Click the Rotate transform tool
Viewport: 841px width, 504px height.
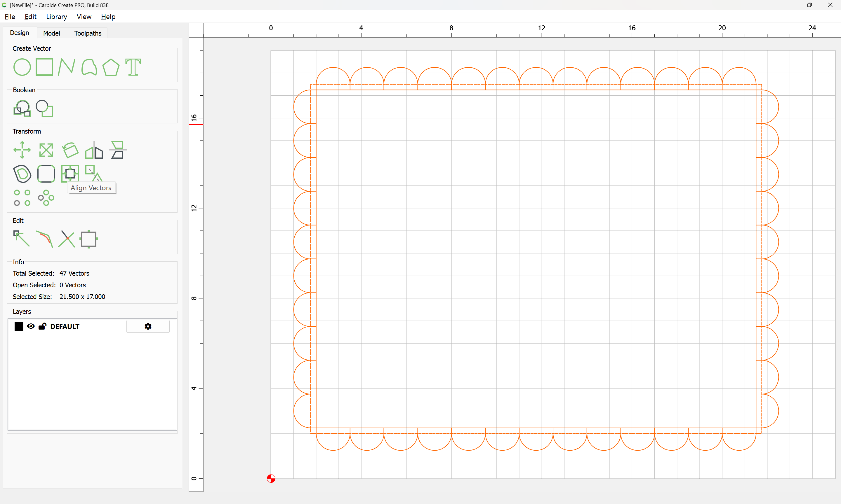[70, 150]
